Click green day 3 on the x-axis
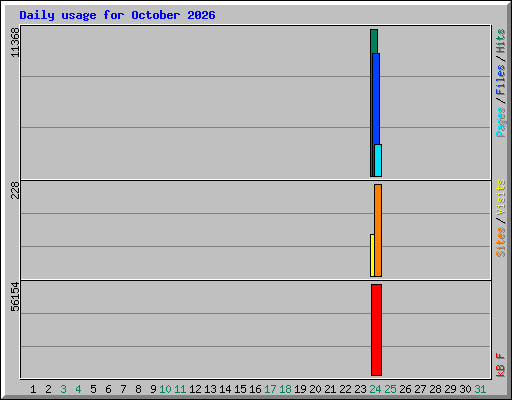Screen dimensions: 512x400 (63, 389)
